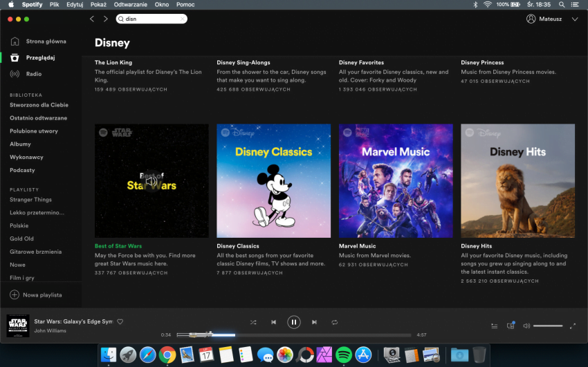
Task: Click the Disney Hits playlist cover
Action: [518, 181]
